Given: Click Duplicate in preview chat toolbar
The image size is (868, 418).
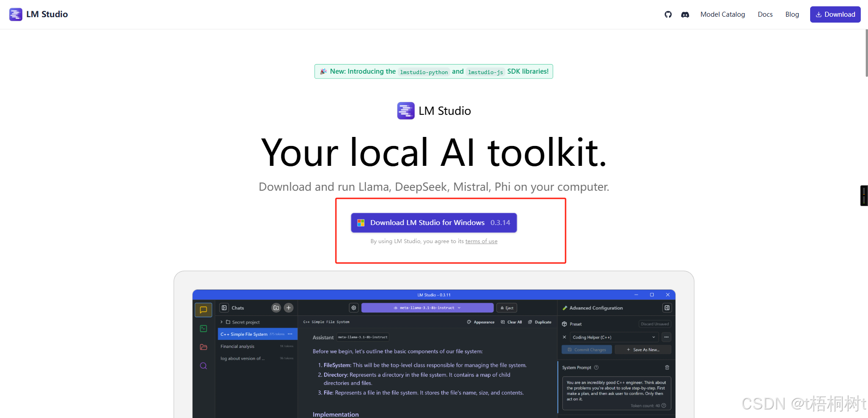Looking at the screenshot, I should click(x=540, y=322).
